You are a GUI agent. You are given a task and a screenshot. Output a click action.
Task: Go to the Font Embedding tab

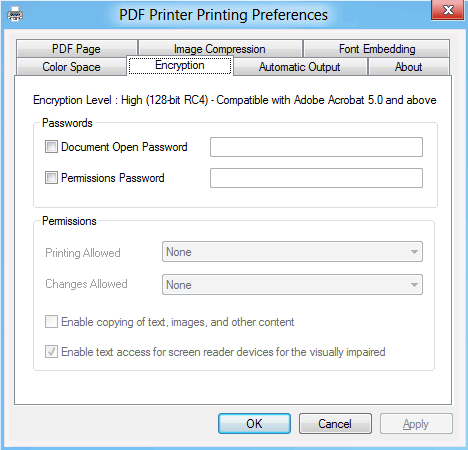coord(377,49)
